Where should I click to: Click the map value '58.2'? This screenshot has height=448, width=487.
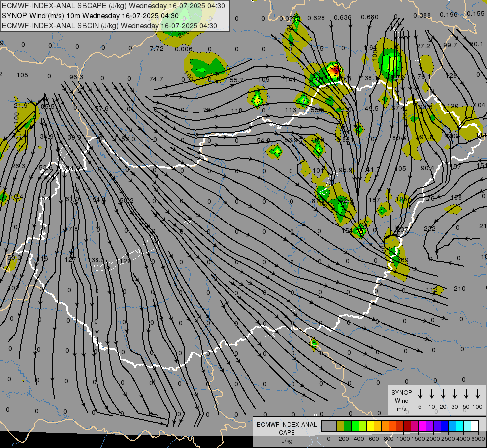coord(127,201)
